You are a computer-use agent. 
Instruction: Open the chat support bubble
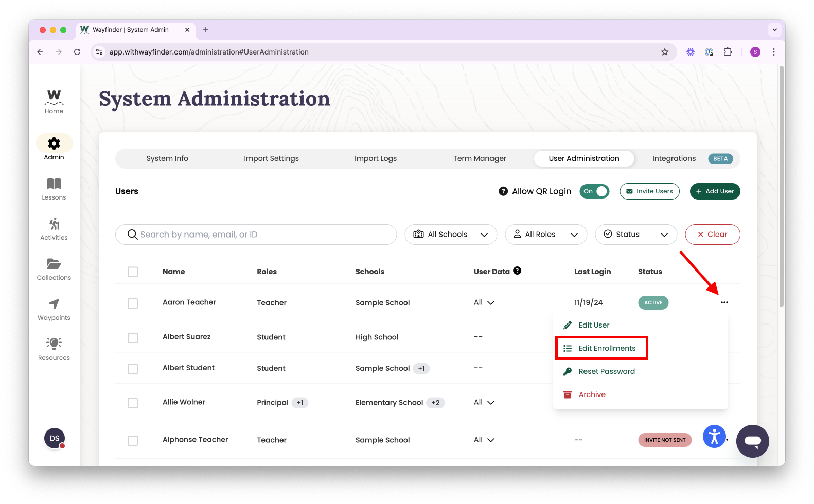pyautogui.click(x=753, y=441)
